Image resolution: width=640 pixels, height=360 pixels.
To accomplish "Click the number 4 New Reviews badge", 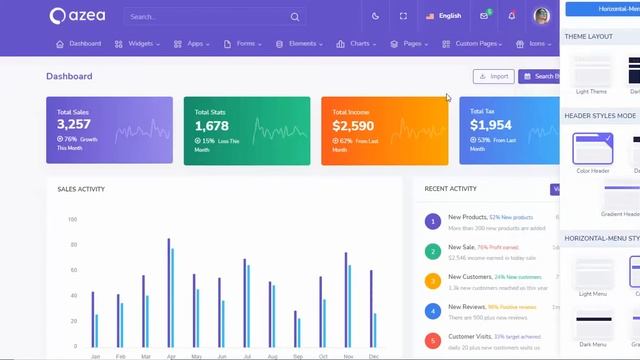I will (433, 311).
